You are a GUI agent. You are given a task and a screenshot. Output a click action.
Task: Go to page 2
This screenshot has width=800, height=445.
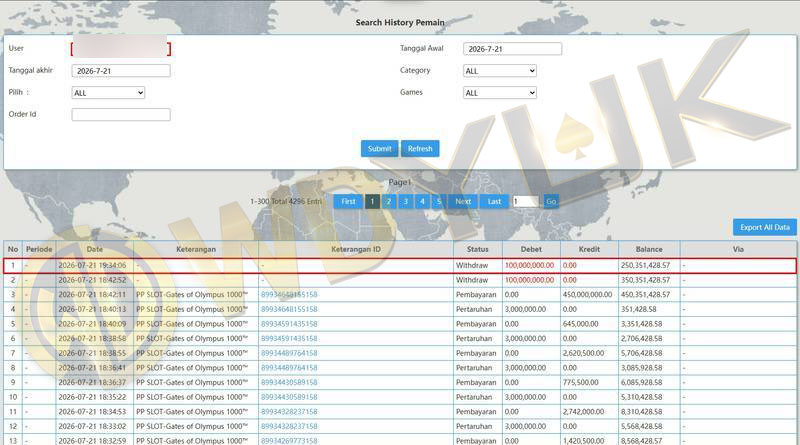[x=389, y=201]
